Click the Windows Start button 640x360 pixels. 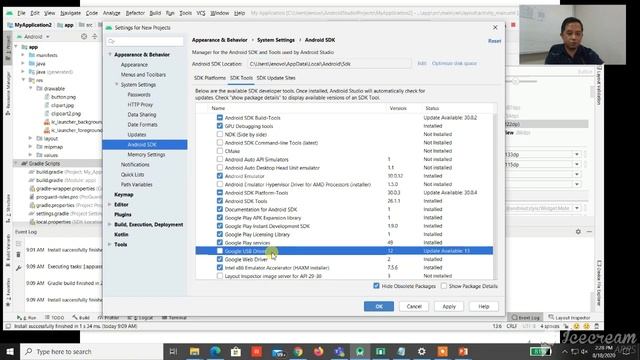pyautogui.click(x=10, y=351)
